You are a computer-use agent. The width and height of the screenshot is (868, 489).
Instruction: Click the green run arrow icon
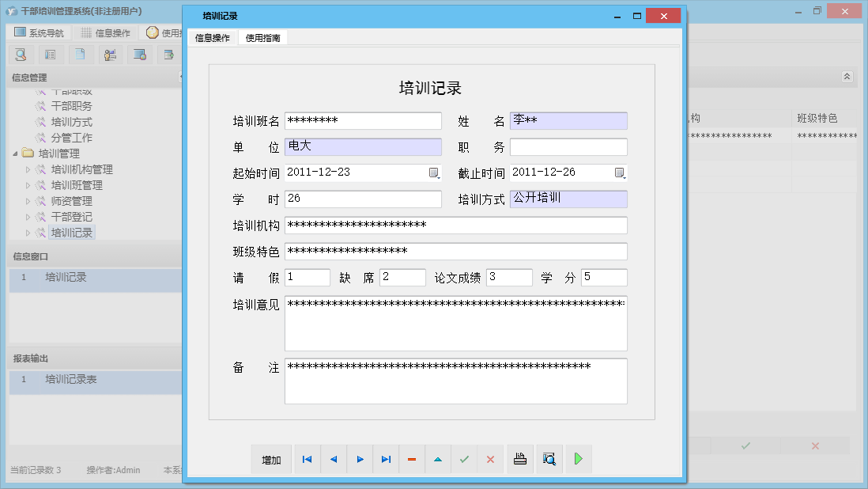[578, 459]
